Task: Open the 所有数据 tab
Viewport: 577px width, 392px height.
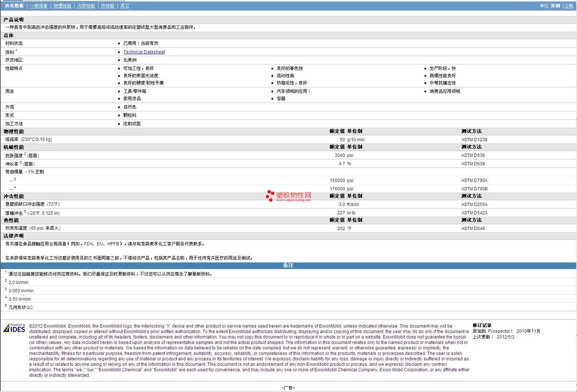Action: tap(14, 6)
